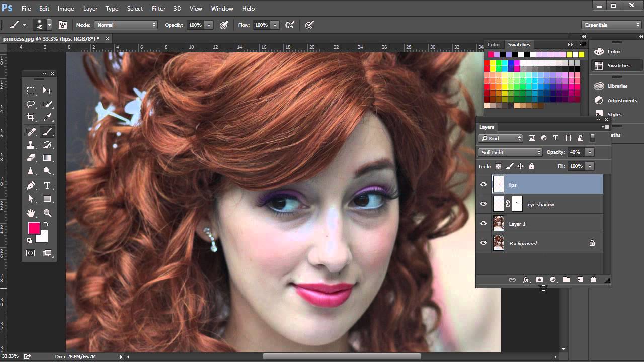
Task: Open the Layer menu
Action: (90, 9)
